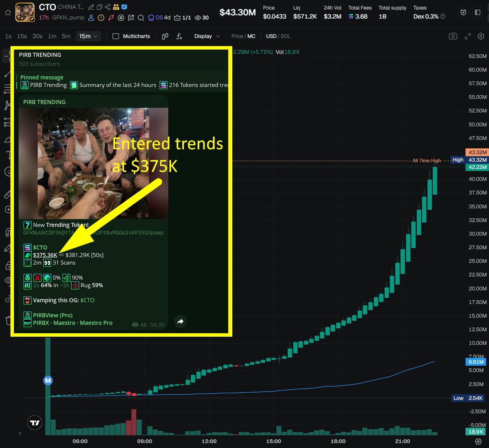Screen dimensions: 489x448
Task: Open PIRBView (Pro) link in Telegram post
Action: [53, 315]
